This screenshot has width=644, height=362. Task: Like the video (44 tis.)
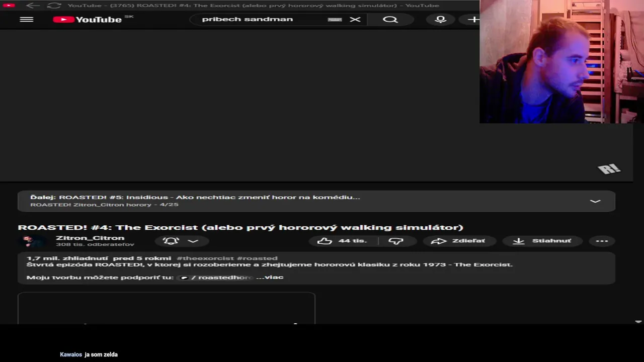click(x=343, y=241)
